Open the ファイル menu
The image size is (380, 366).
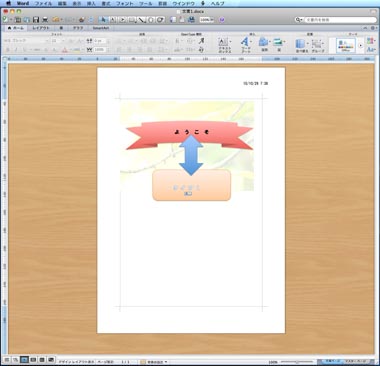(x=43, y=4)
